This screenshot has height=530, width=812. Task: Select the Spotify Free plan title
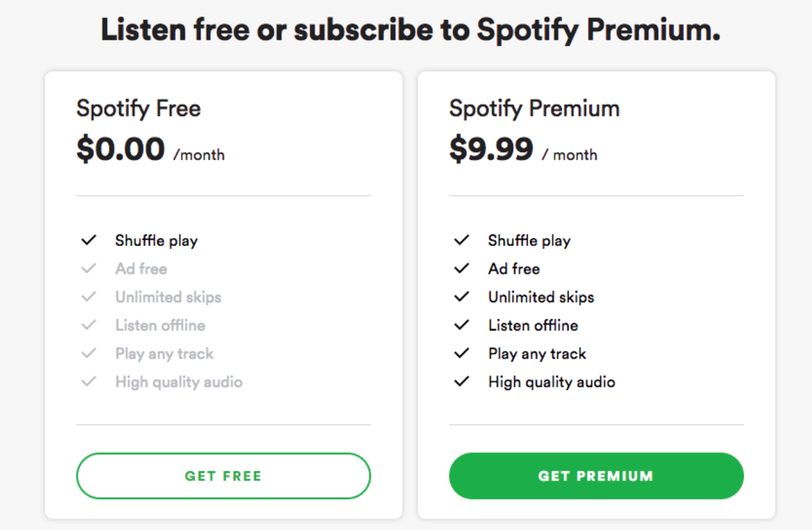point(139,109)
